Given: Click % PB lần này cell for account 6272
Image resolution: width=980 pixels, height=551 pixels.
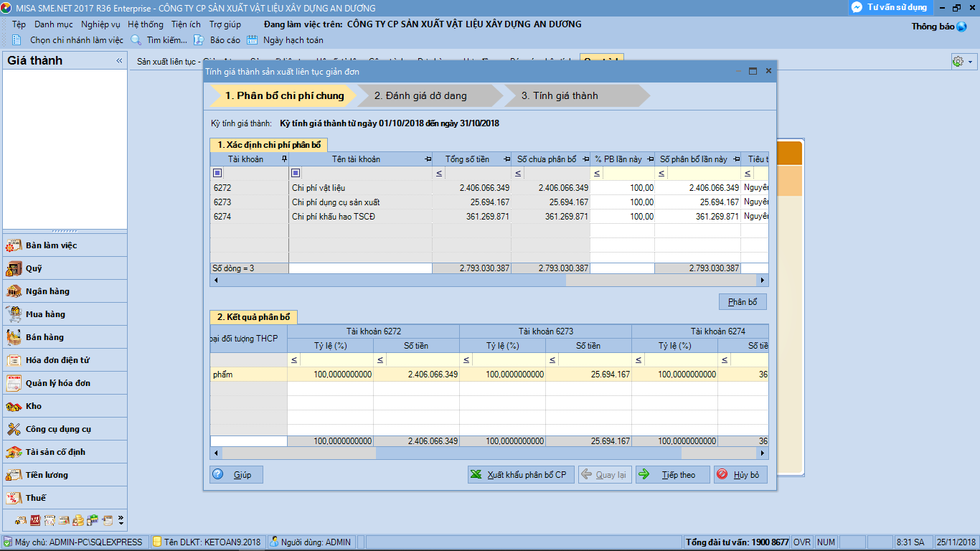Looking at the screenshot, I should click(623, 188).
